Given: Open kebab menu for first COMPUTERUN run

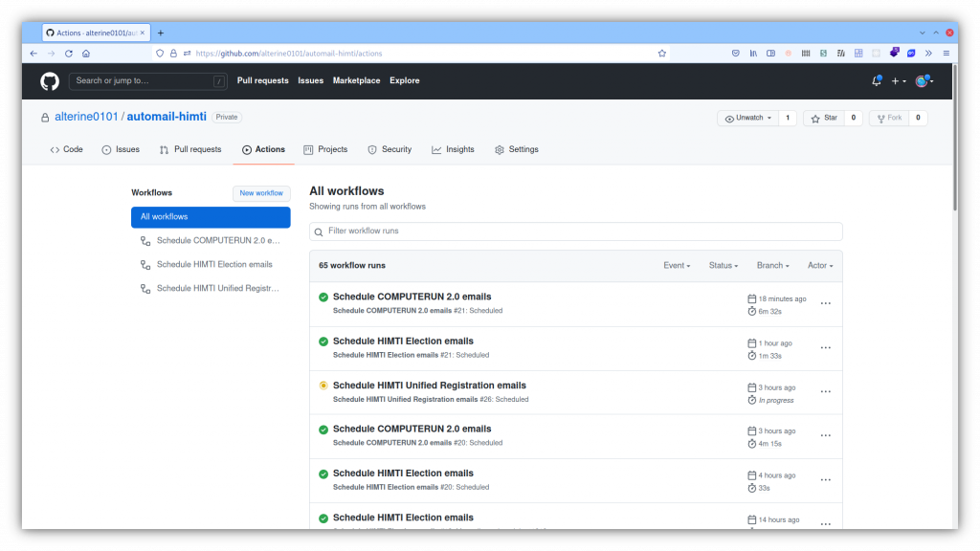Looking at the screenshot, I should pyautogui.click(x=825, y=303).
